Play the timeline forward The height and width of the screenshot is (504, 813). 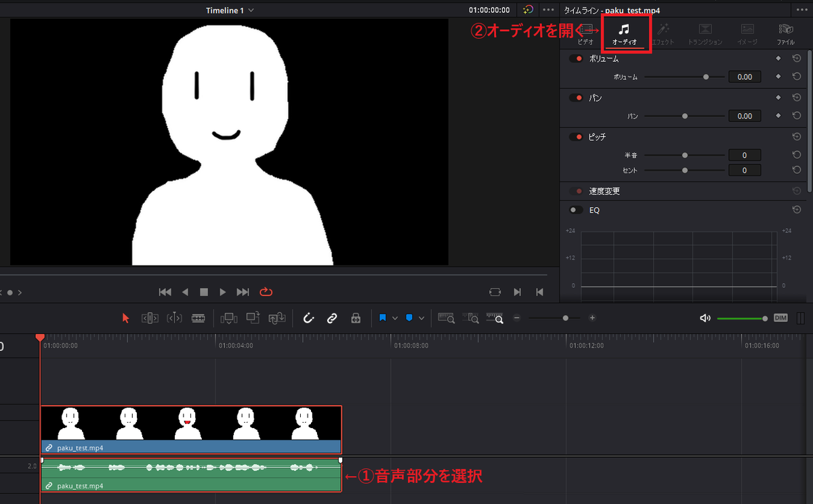tap(223, 292)
